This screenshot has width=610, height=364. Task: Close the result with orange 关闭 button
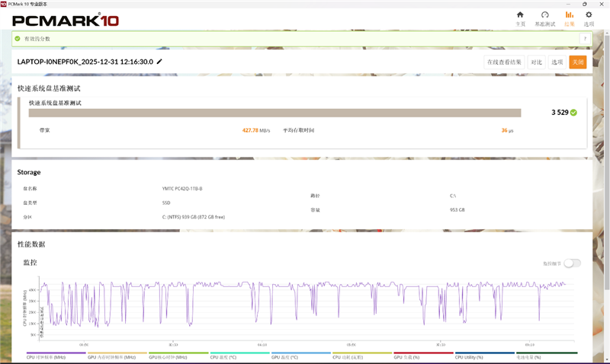tap(578, 62)
